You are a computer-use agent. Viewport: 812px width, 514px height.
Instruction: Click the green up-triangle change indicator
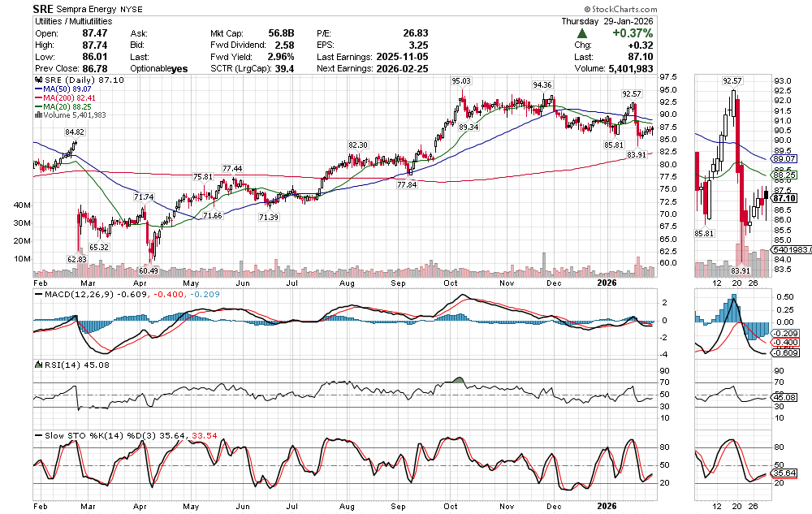click(583, 33)
